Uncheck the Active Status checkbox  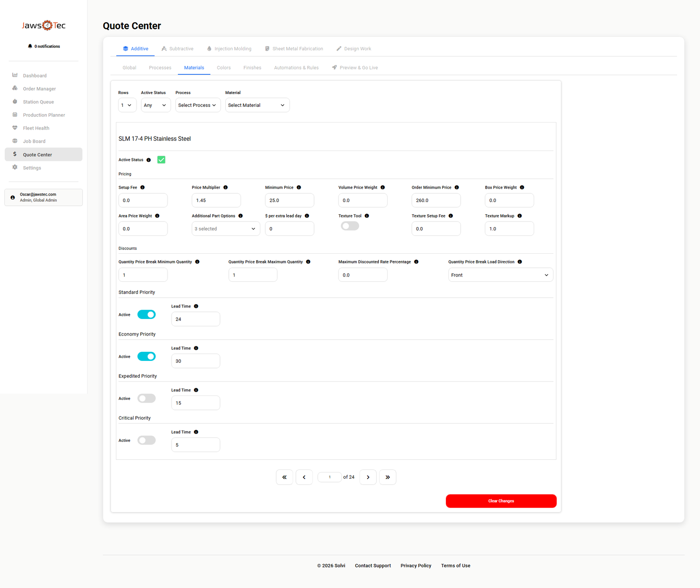click(161, 160)
